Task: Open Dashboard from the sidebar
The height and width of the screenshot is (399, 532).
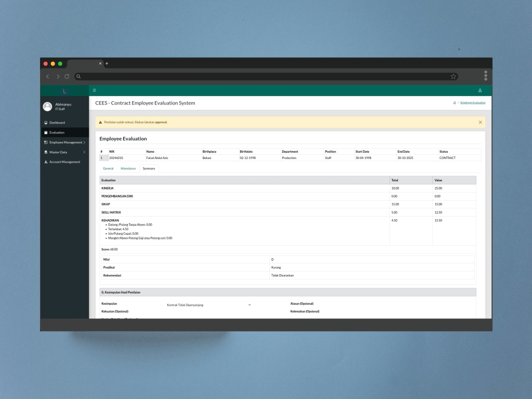Action: pyautogui.click(x=57, y=123)
